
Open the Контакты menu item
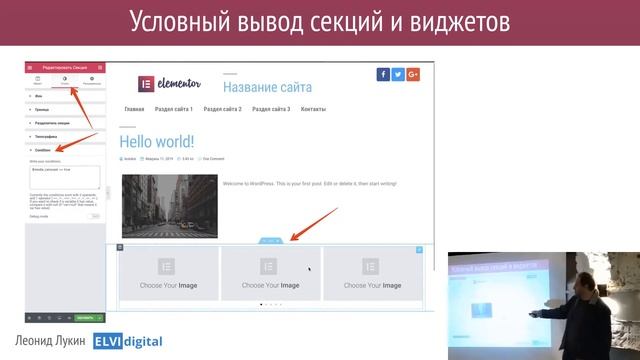(x=313, y=109)
